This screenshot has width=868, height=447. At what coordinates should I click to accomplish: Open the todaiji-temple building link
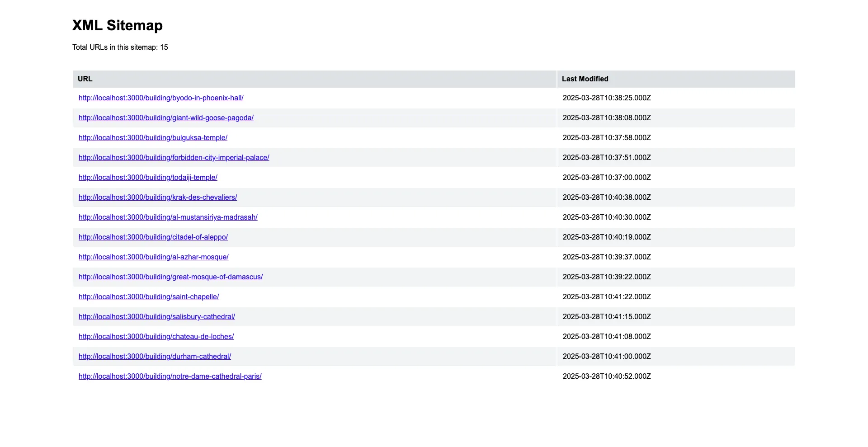148,178
